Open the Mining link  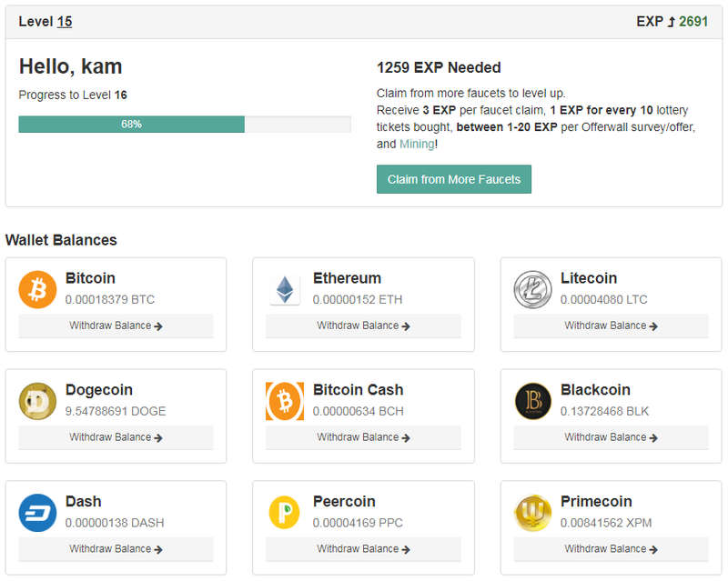(417, 144)
